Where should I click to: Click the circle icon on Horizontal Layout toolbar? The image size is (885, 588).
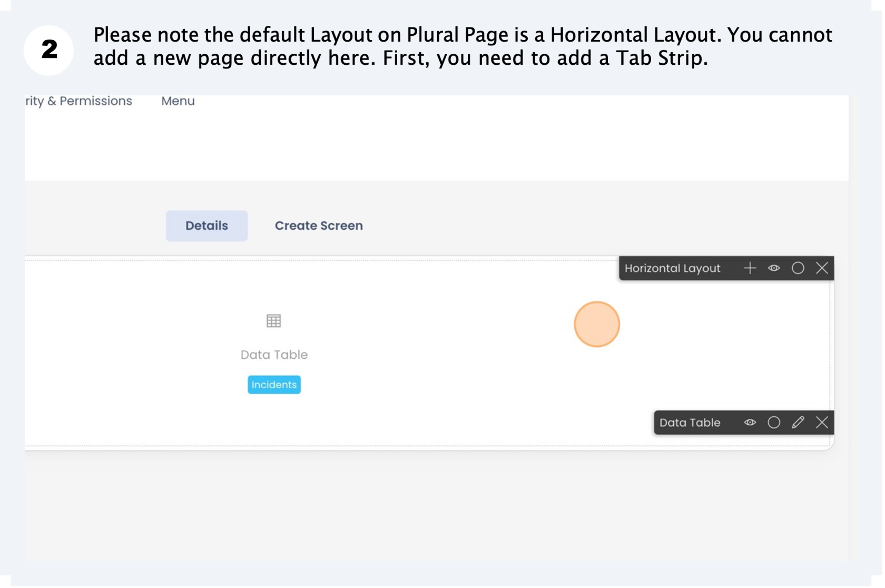coord(798,268)
